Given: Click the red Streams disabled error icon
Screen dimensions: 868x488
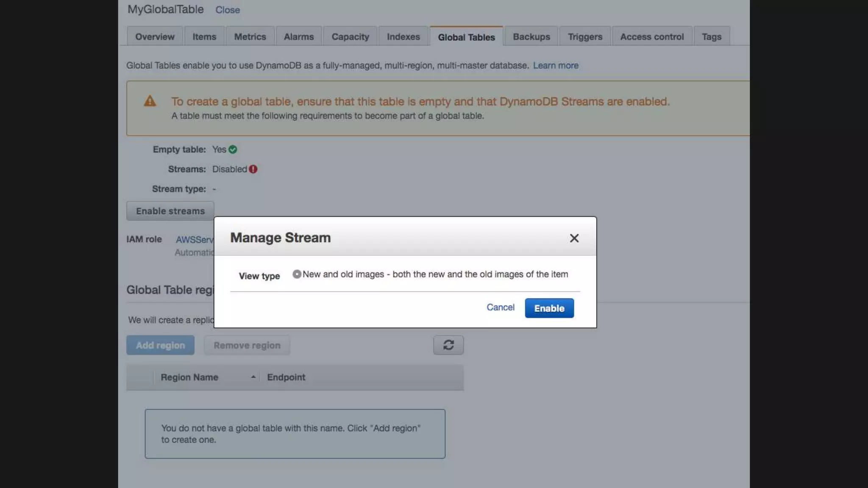Looking at the screenshot, I should 253,169.
